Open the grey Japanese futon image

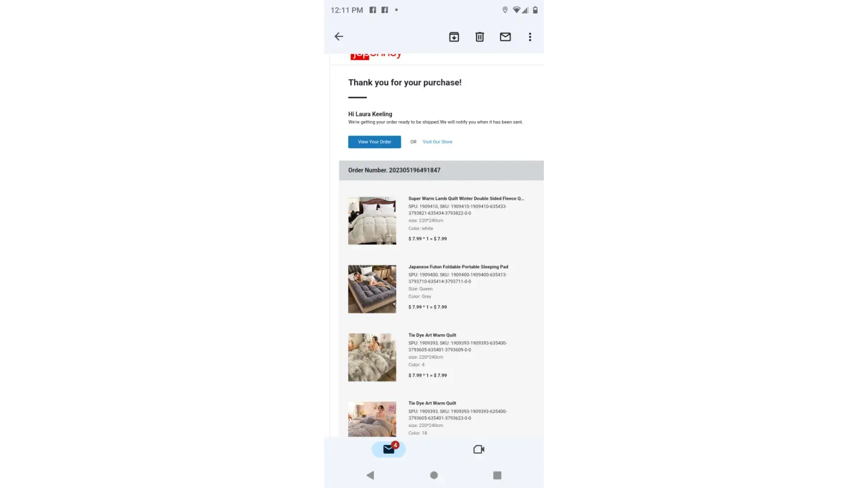pyautogui.click(x=372, y=289)
